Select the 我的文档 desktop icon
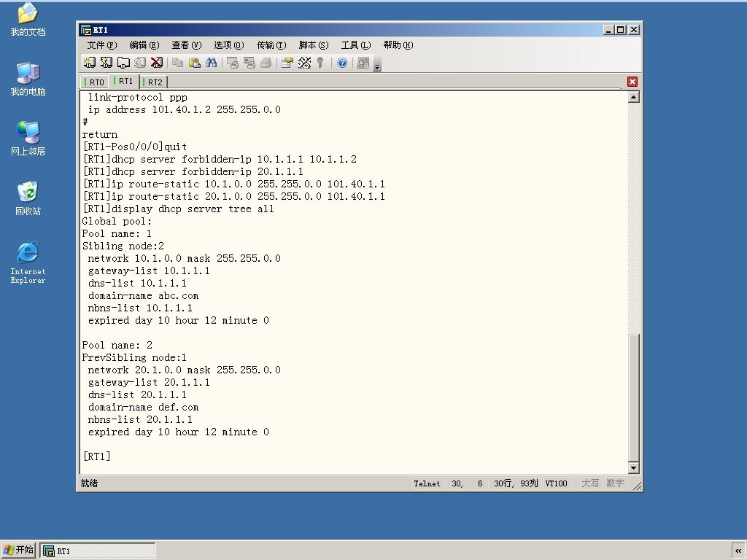This screenshot has height=560, width=747. (x=28, y=20)
